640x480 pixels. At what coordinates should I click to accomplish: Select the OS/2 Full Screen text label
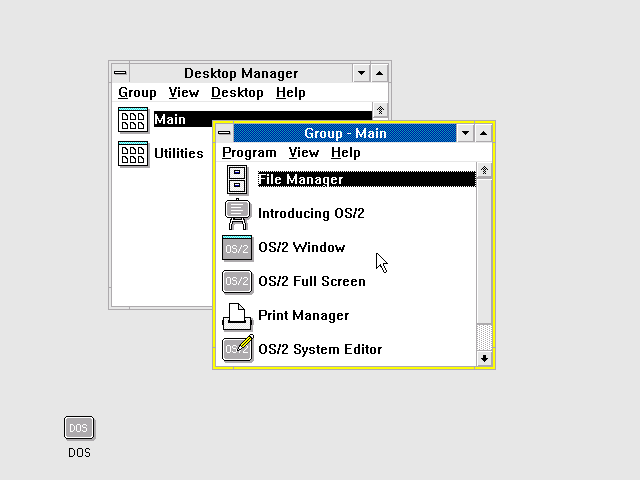click(x=312, y=281)
